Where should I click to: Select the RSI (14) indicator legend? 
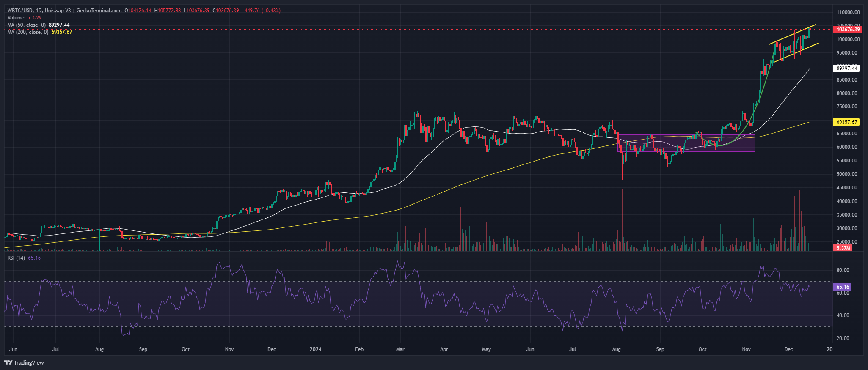tap(24, 258)
